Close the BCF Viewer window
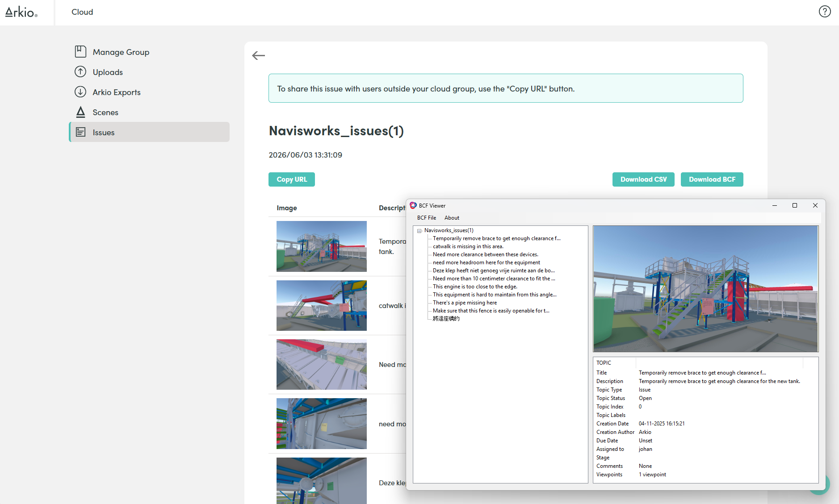Viewport: 839px width, 504px height. [x=815, y=205]
